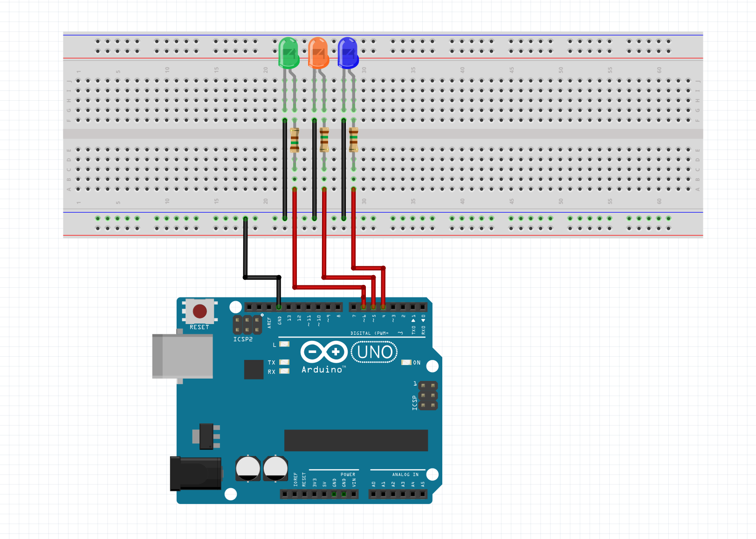Screen dimensions: 756x539
Task: Select the green LED on the breadboard
Action: point(289,53)
